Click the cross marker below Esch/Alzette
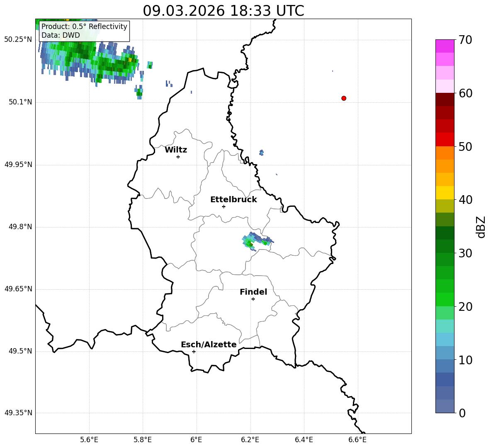The image size is (491, 448). [194, 351]
